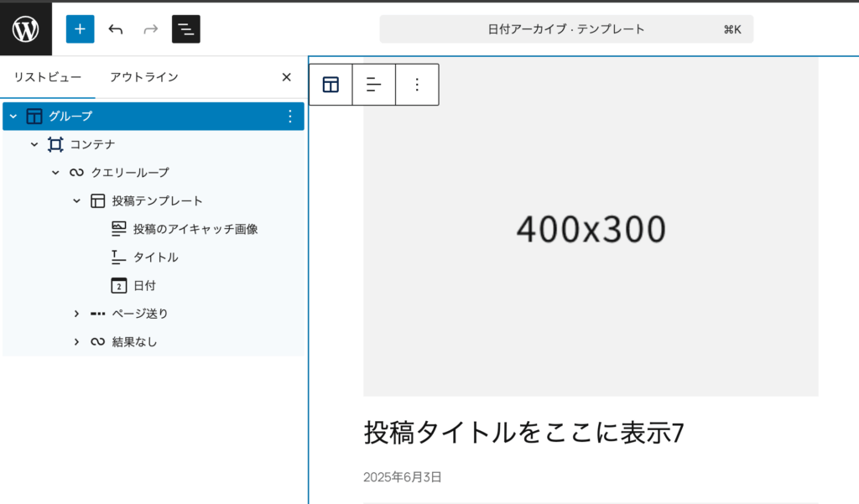Expand the 結果なし block
The height and width of the screenshot is (504, 859).
click(76, 342)
